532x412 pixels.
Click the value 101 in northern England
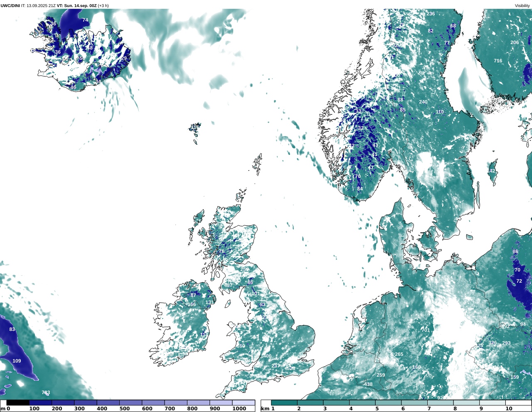[x=256, y=294]
